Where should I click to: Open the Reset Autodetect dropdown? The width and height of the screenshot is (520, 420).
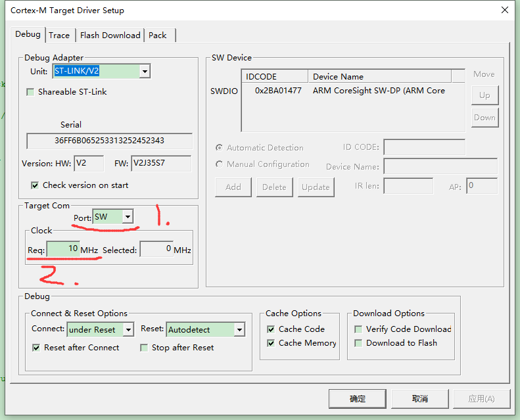pos(239,329)
